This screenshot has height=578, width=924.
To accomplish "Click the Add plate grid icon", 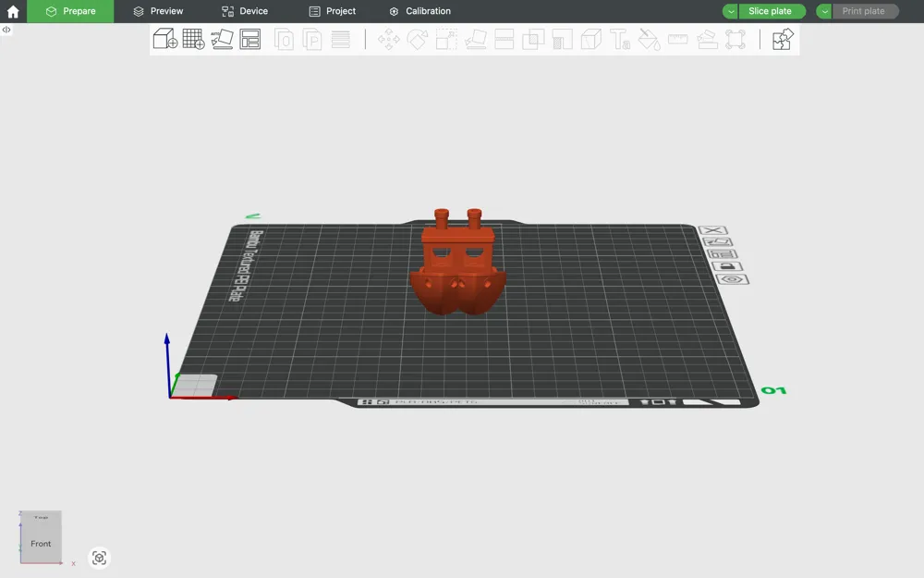I will click(193, 40).
